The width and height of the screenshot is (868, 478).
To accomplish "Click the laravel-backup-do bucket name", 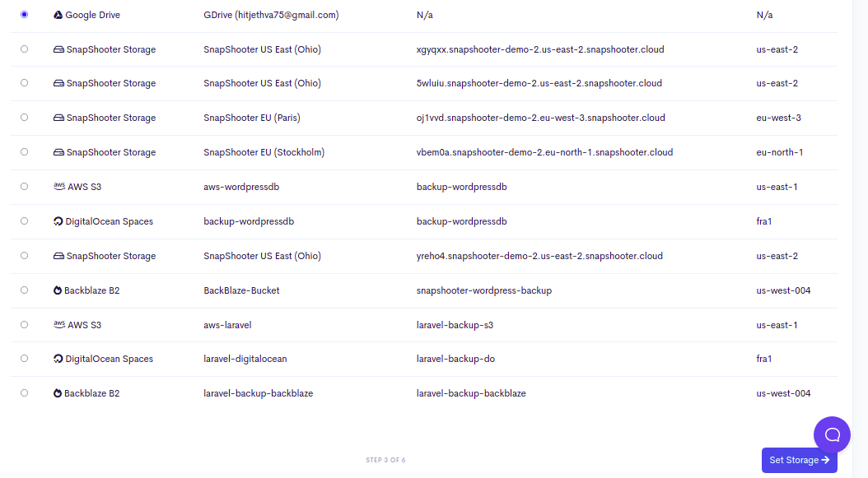I will coord(455,359).
